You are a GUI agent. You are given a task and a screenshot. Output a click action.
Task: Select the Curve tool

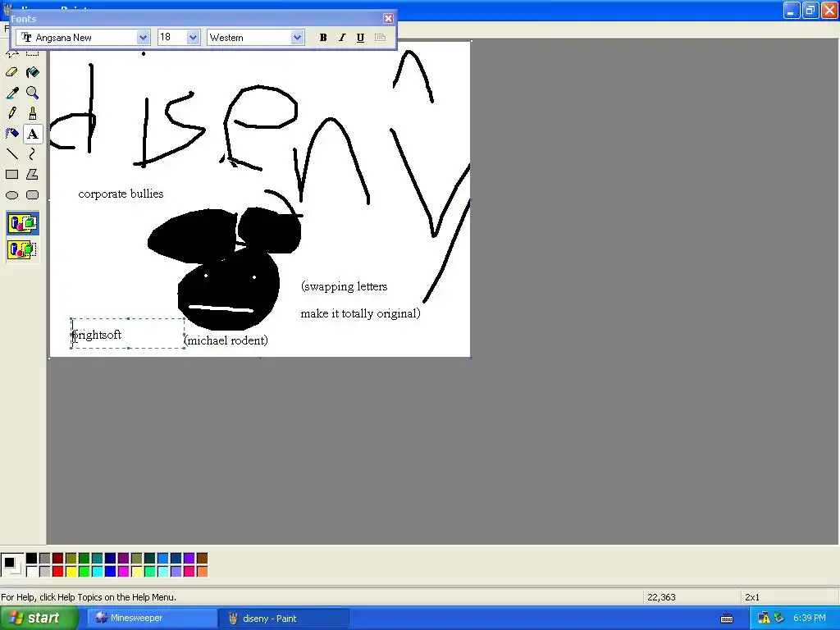coord(33,153)
